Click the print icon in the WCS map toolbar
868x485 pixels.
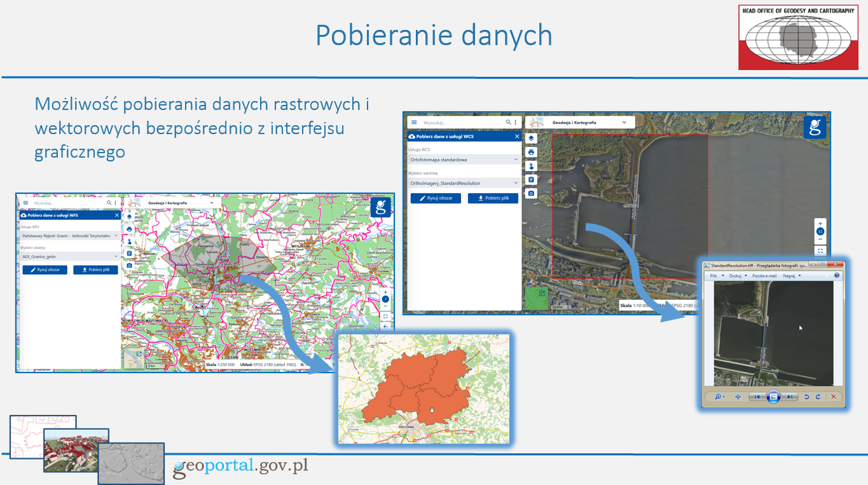pyautogui.click(x=531, y=153)
